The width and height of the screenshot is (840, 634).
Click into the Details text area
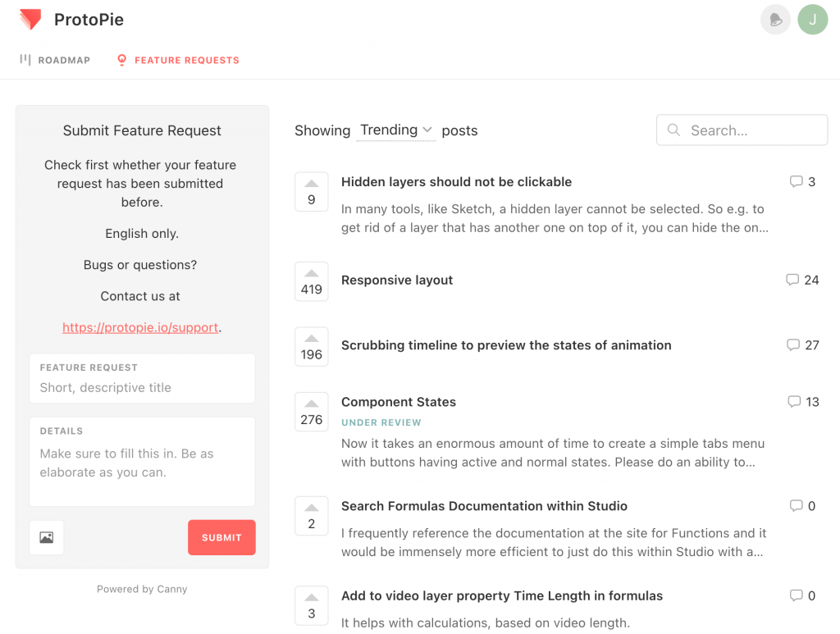click(x=142, y=472)
